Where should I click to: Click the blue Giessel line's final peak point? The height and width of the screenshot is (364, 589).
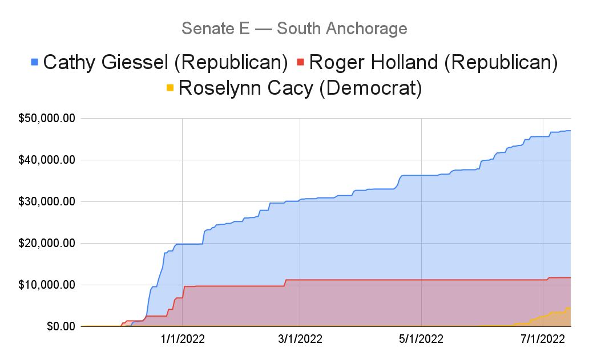coord(570,131)
